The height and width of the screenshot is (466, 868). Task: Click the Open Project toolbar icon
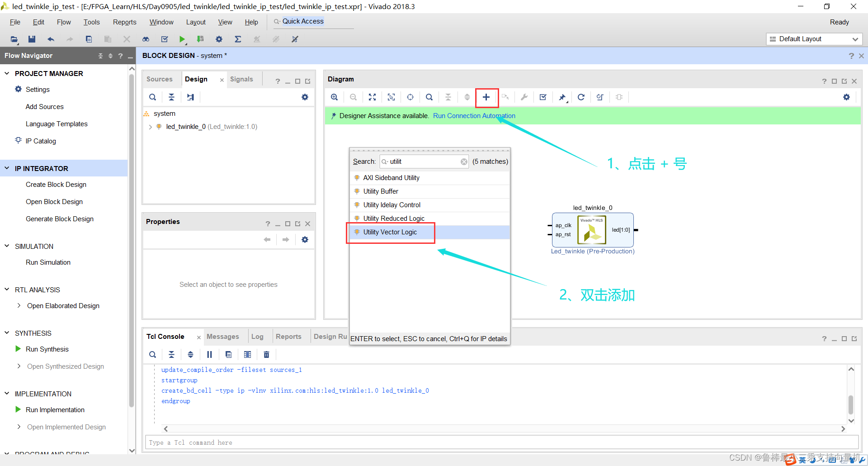coord(14,39)
